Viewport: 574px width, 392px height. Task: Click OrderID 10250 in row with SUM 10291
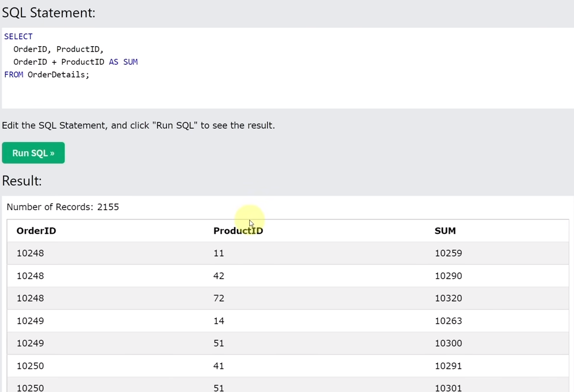click(x=30, y=365)
